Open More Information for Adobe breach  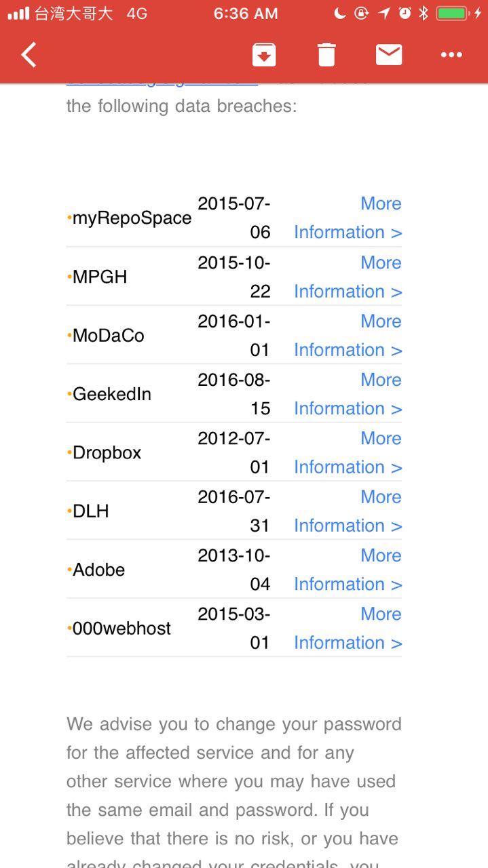(x=348, y=570)
